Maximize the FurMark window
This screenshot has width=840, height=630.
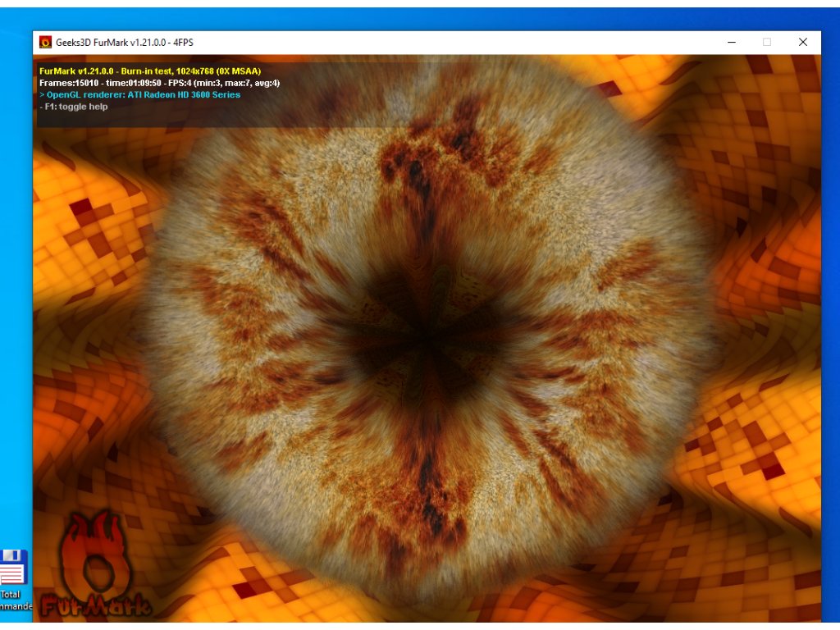coord(767,43)
